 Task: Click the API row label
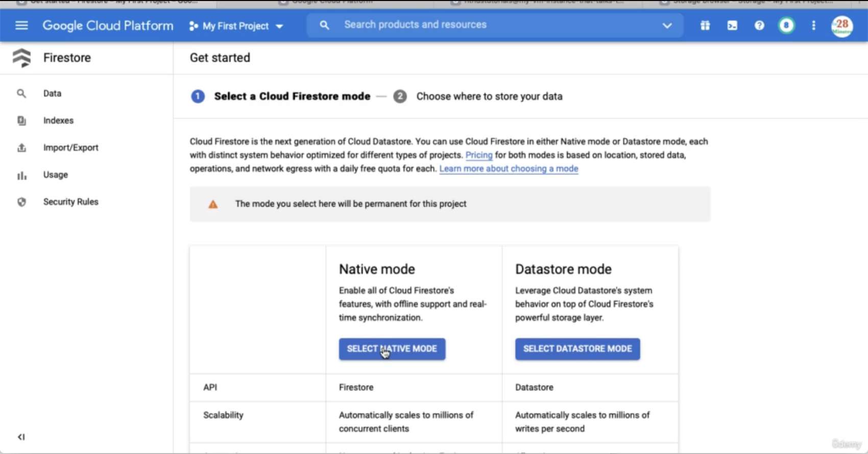coord(210,387)
